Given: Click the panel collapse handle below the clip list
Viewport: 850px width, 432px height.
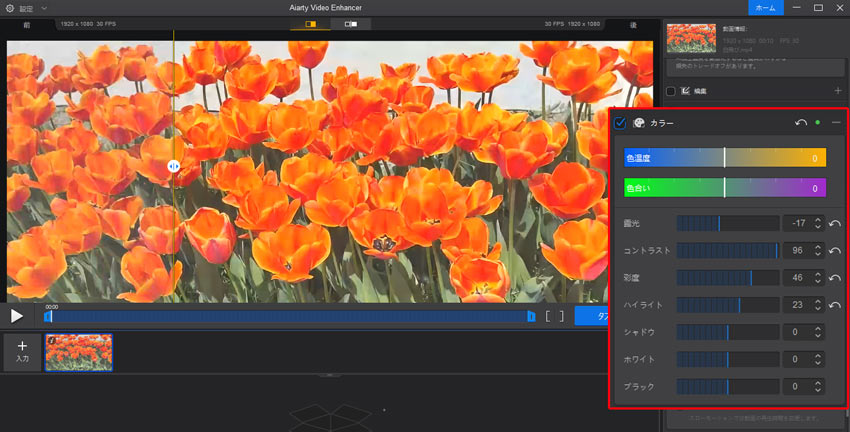Looking at the screenshot, I should point(330,375).
